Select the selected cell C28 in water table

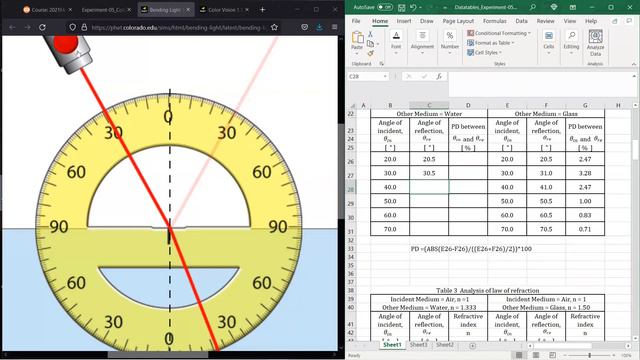(429, 187)
